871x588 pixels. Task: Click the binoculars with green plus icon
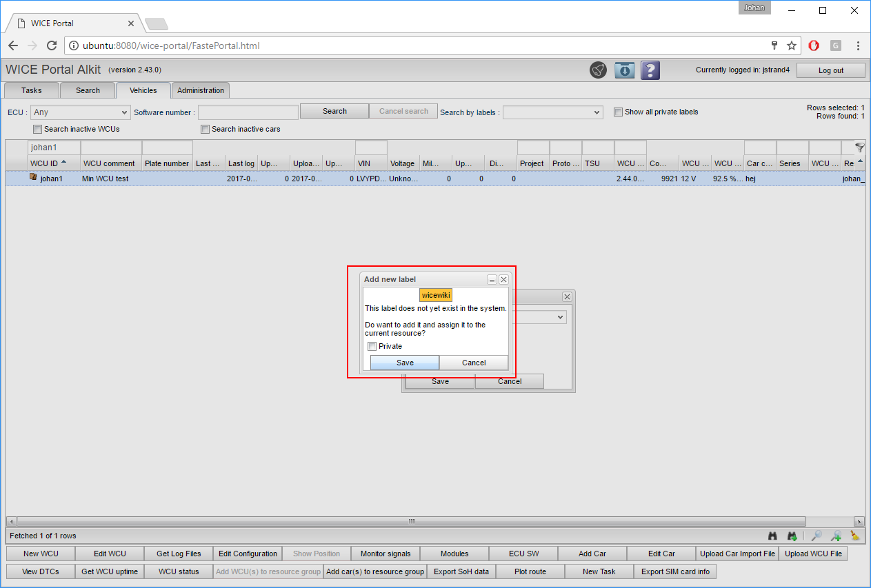792,536
